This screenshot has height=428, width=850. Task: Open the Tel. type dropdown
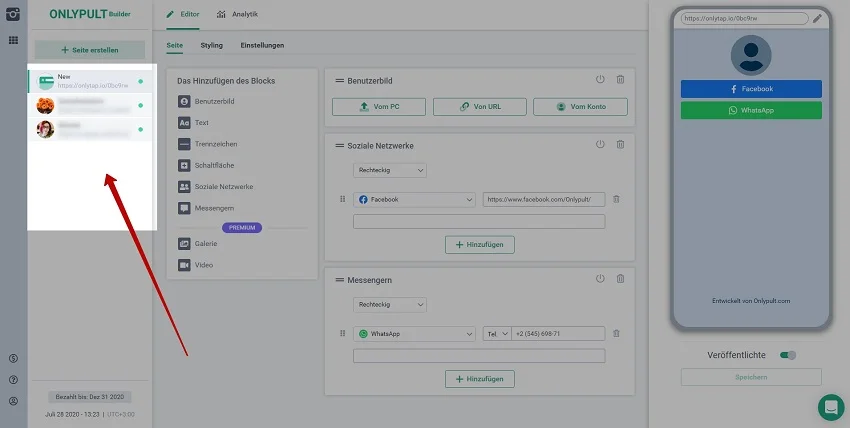pyautogui.click(x=497, y=333)
